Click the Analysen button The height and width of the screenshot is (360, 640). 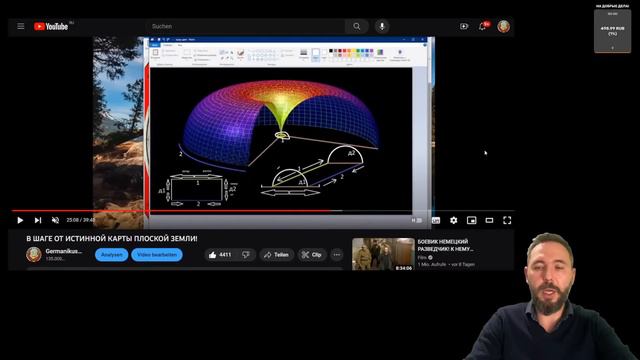click(111, 255)
